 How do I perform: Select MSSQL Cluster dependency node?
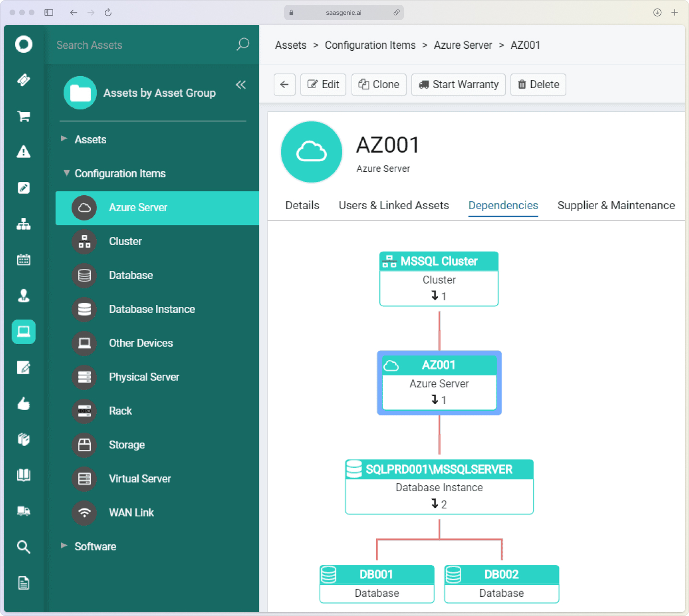point(439,279)
